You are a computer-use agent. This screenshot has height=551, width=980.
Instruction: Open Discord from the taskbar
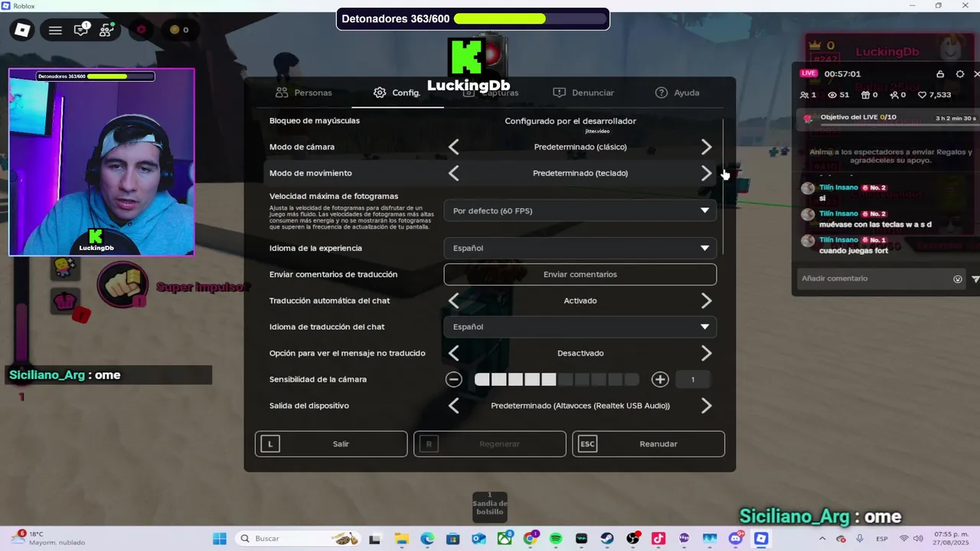tap(736, 539)
